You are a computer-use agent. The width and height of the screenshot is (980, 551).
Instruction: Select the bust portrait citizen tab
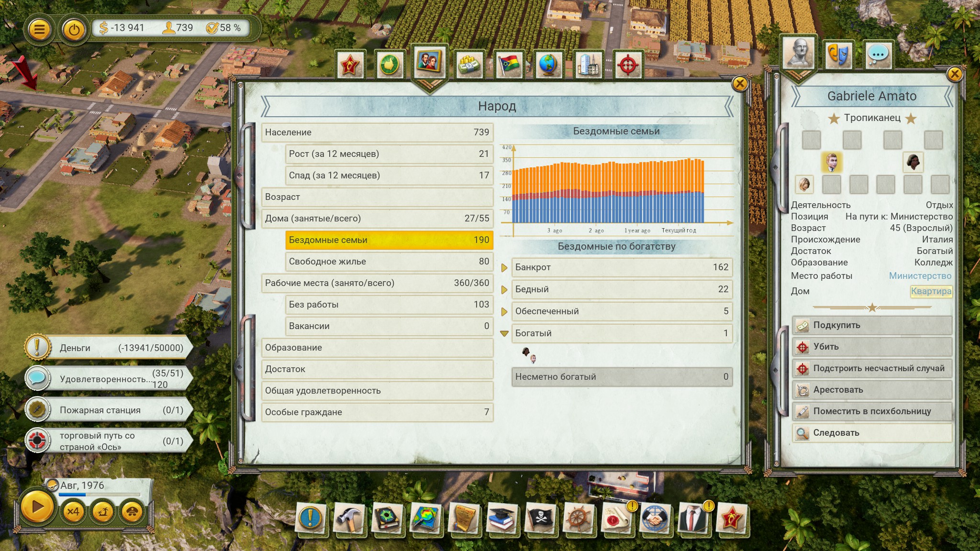point(800,54)
